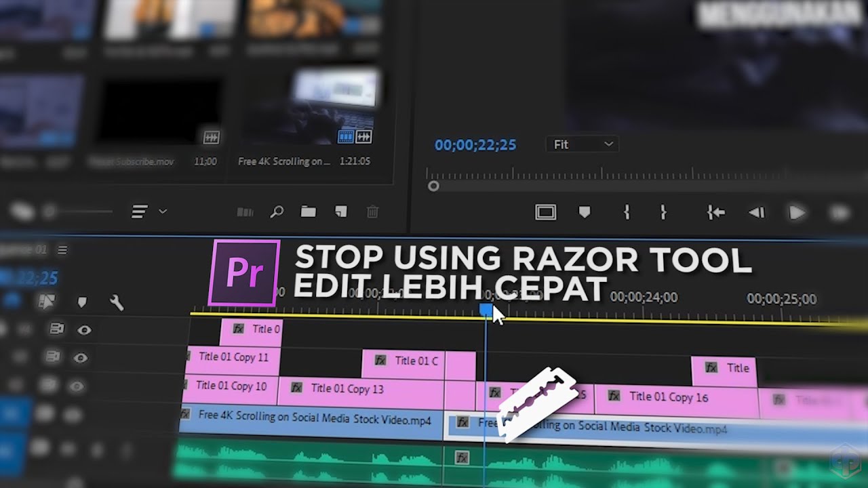The height and width of the screenshot is (488, 868).
Task: Open the Sort Icons dropdown chevron
Action: tap(163, 211)
